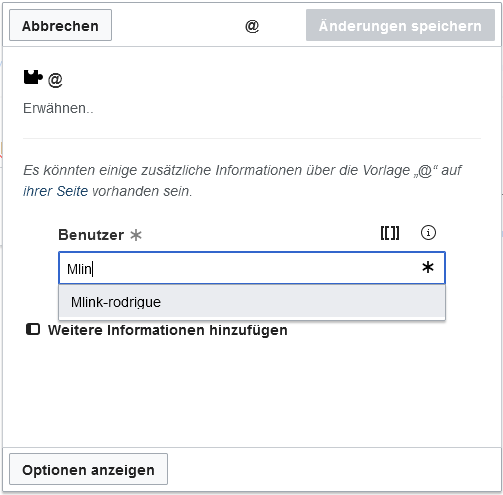Click the grey required asterisk next to Benutzer
This screenshot has width=503, height=495.
pos(136,235)
